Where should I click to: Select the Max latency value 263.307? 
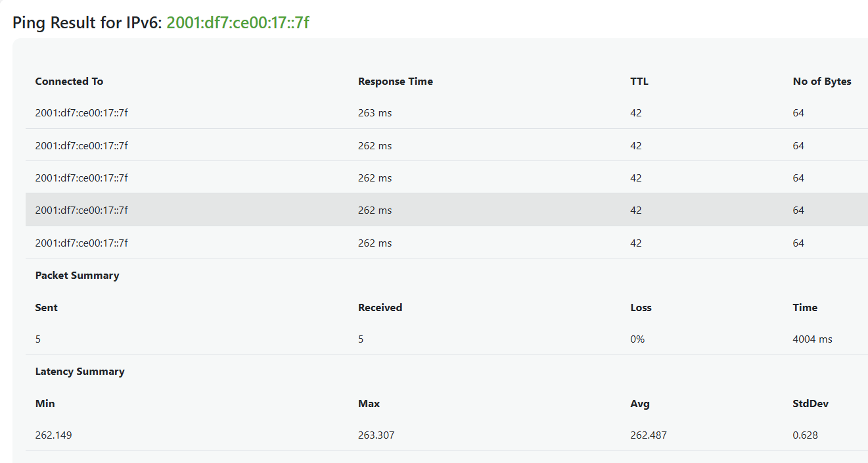[377, 435]
